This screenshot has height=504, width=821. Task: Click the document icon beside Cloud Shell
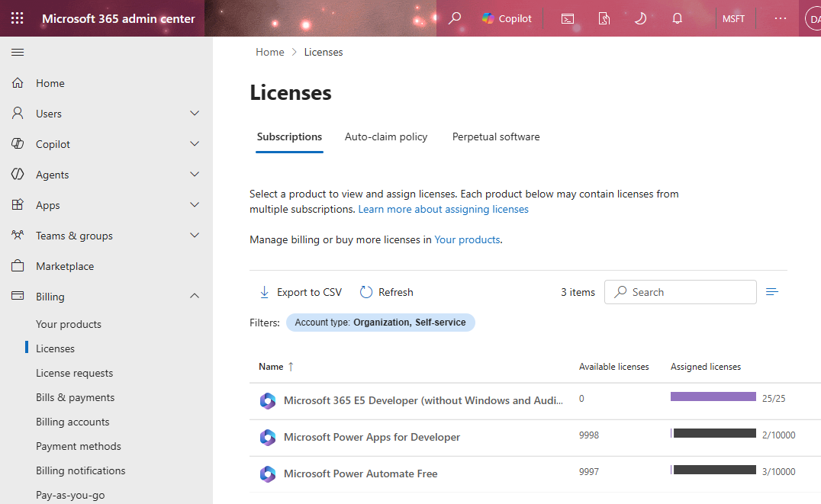click(604, 19)
